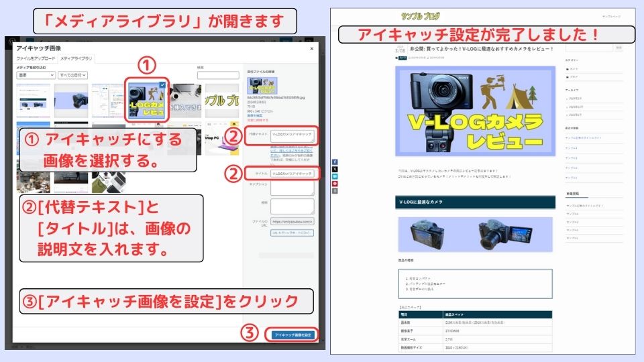Select the サンプルブログ logo thumbnail
Image resolution: width=644 pixels, height=362 pixels.
point(222,101)
